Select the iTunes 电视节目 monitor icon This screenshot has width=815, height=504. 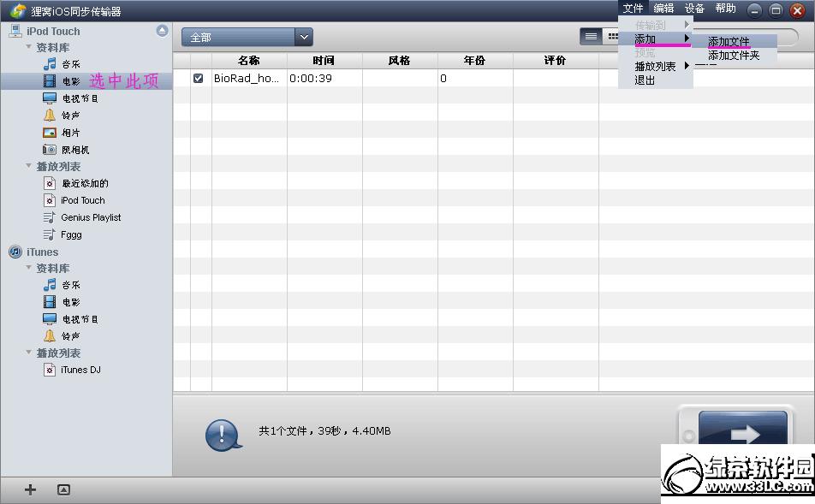click(x=50, y=318)
